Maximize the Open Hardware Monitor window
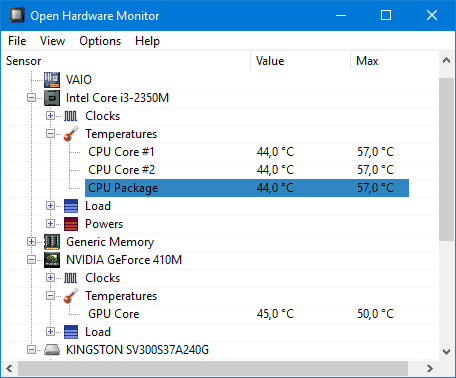456x378 pixels. [x=386, y=15]
